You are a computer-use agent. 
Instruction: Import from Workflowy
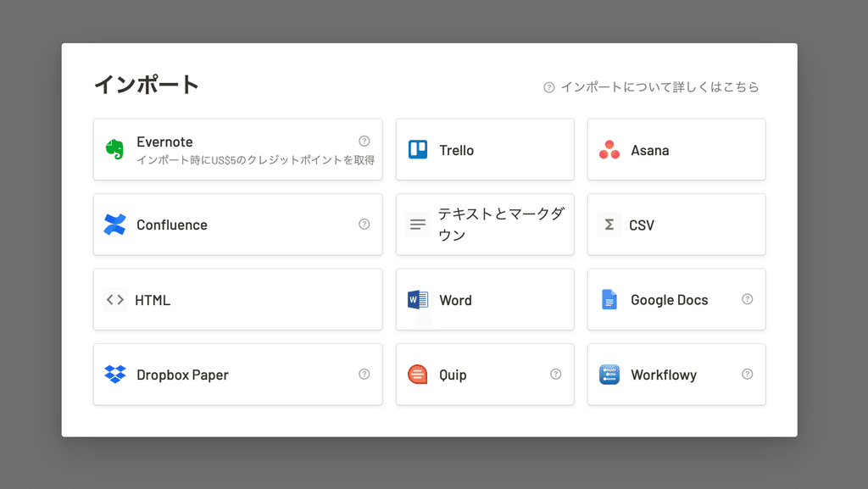[x=676, y=375]
